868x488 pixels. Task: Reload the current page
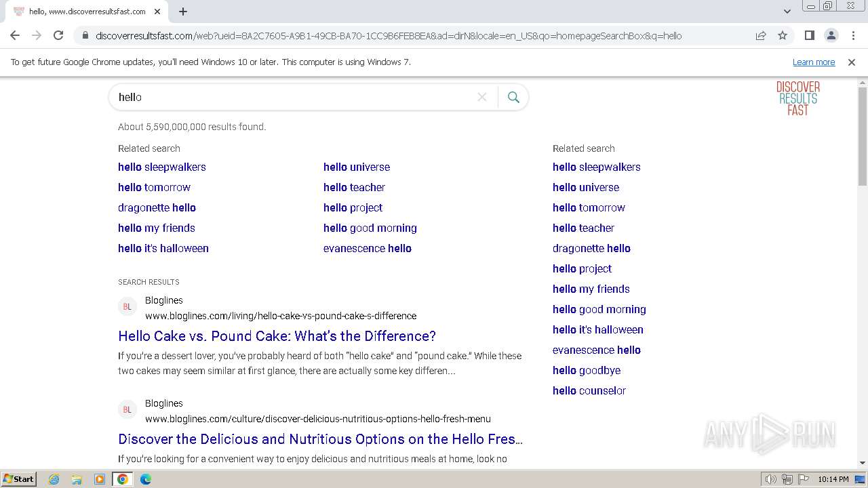pyautogui.click(x=58, y=36)
